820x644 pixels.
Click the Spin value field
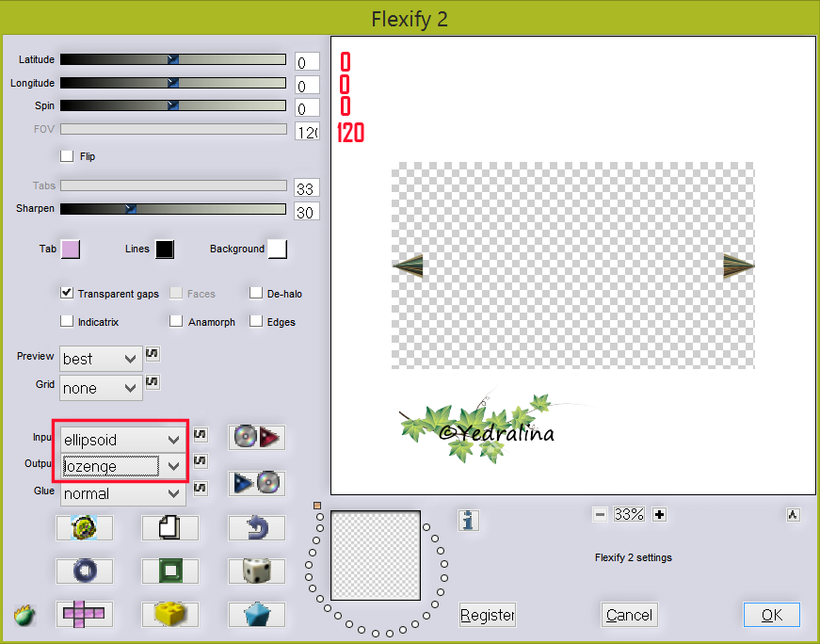[x=307, y=107]
